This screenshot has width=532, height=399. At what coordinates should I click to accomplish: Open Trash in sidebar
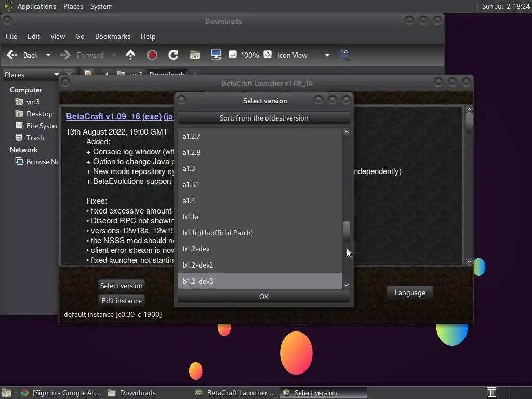tap(30, 138)
